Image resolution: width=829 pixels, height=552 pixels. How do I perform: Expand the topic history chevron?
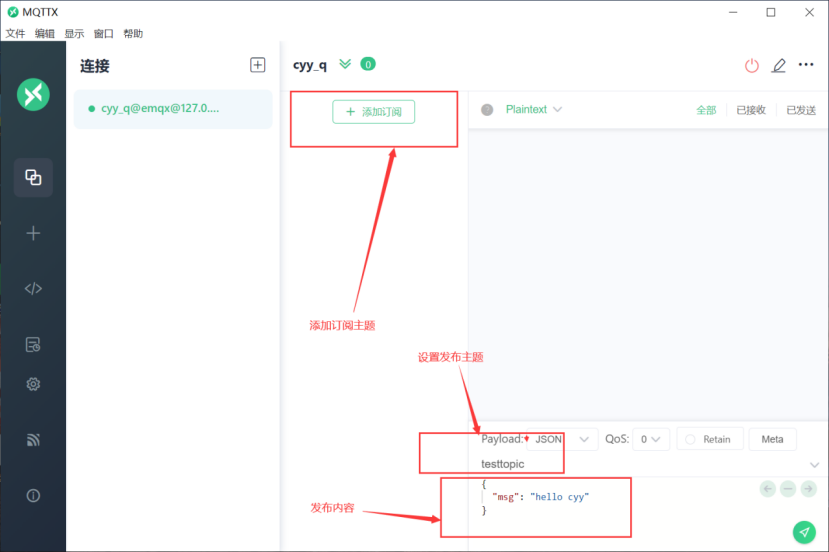point(814,465)
